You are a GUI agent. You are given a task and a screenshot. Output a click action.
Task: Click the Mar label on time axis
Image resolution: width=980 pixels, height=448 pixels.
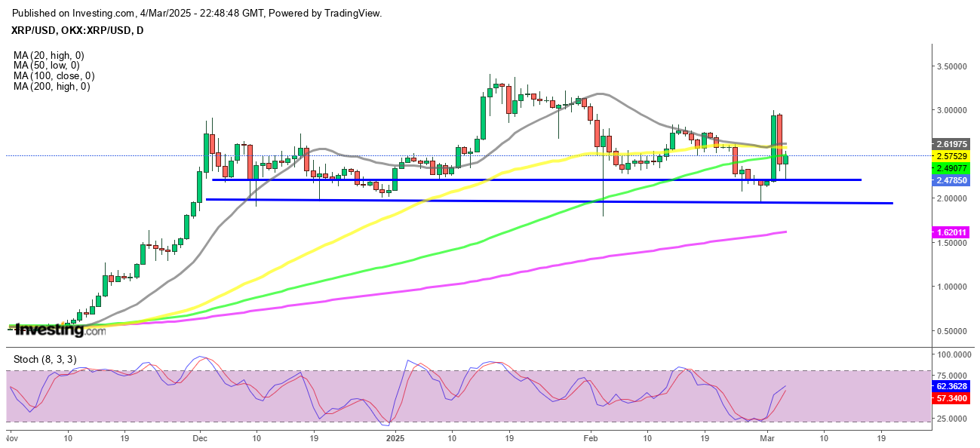coord(764,437)
